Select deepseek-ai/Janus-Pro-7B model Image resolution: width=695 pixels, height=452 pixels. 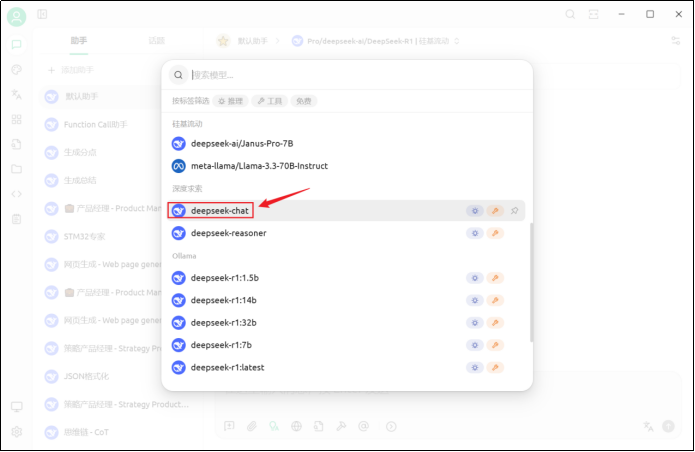point(348,144)
